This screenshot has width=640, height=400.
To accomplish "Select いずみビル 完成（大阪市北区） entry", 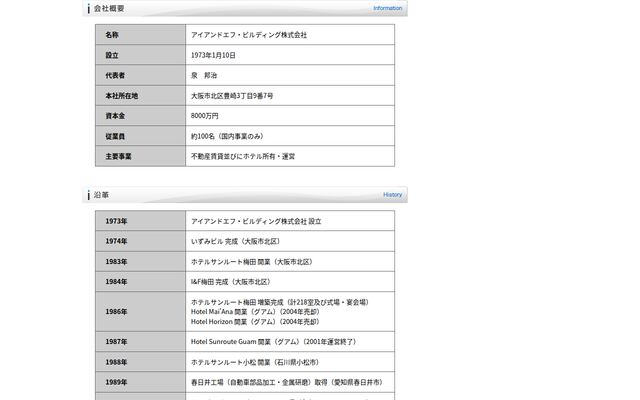I will tap(237, 242).
